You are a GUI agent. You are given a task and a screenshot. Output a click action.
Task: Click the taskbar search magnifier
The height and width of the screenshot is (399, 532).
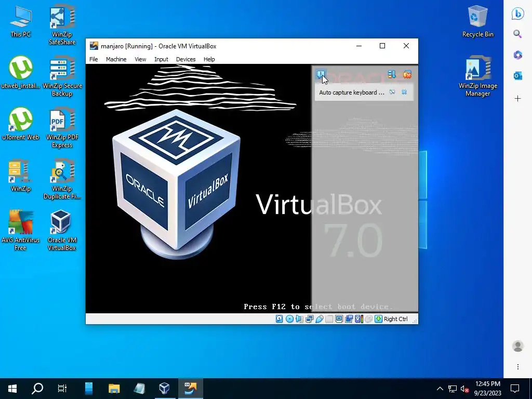pyautogui.click(x=37, y=389)
